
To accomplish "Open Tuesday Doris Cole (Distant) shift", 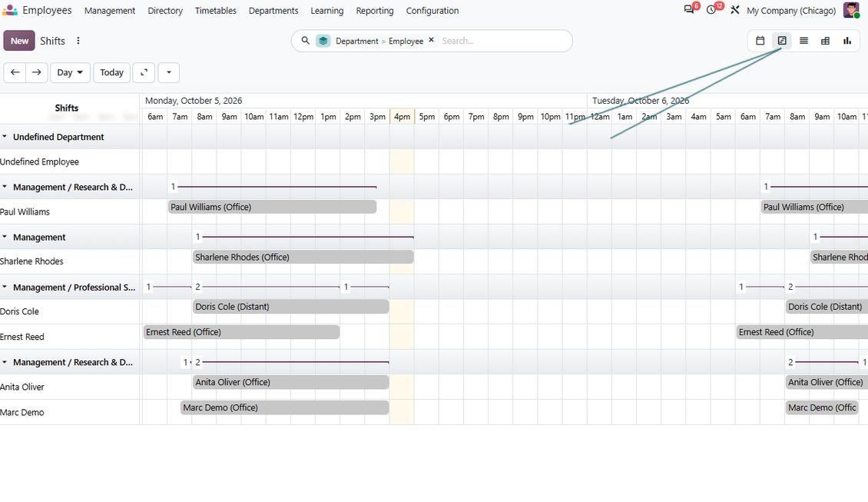I will tap(827, 307).
